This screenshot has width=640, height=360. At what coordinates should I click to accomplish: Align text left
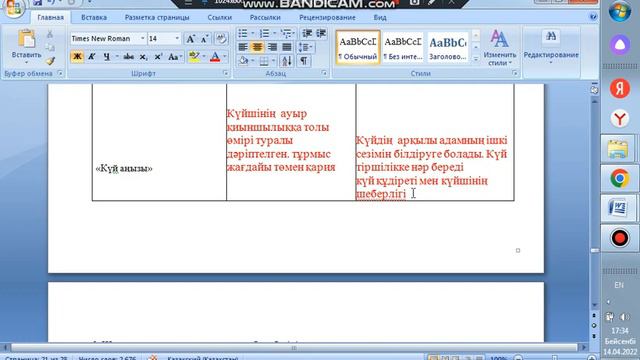click(243, 47)
